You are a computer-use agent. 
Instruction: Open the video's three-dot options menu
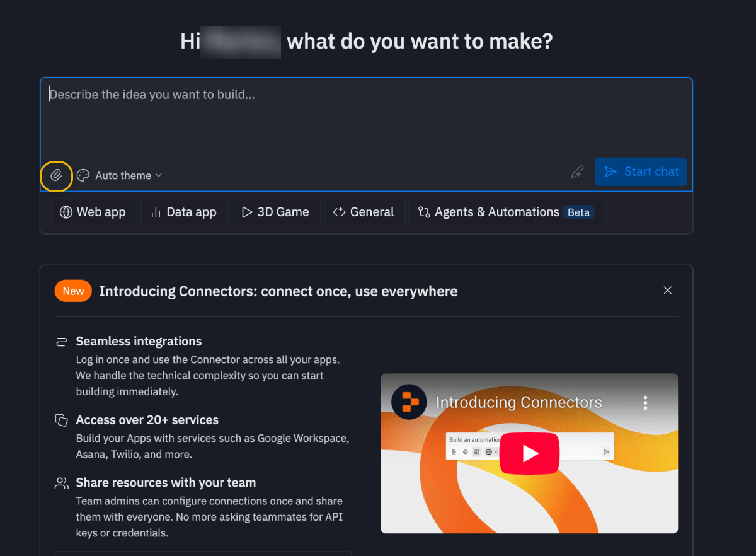646,402
